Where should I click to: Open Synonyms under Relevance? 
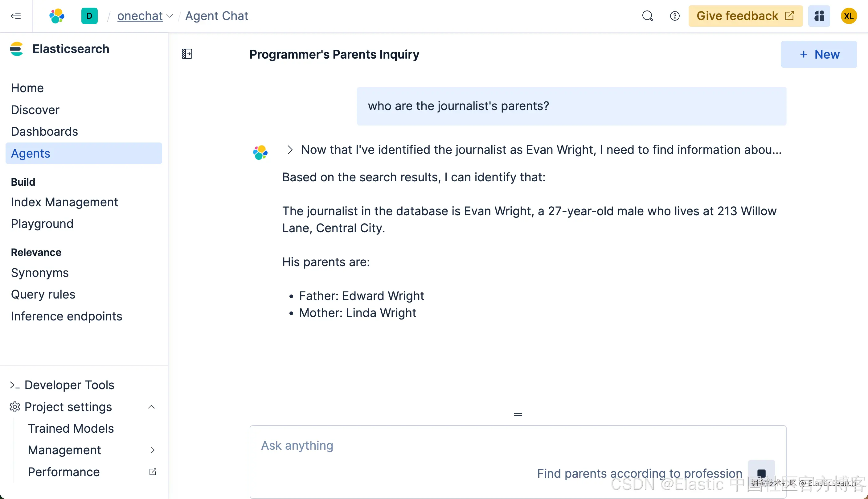click(40, 273)
